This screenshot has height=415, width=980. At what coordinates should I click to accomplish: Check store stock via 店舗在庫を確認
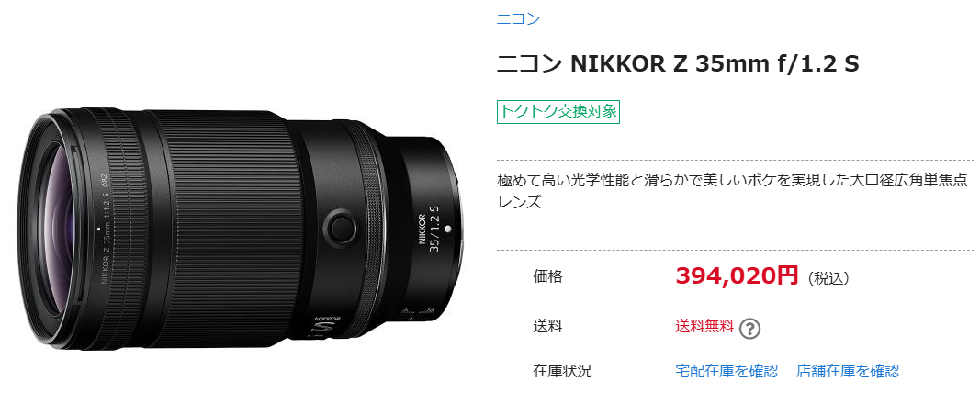click(x=848, y=371)
